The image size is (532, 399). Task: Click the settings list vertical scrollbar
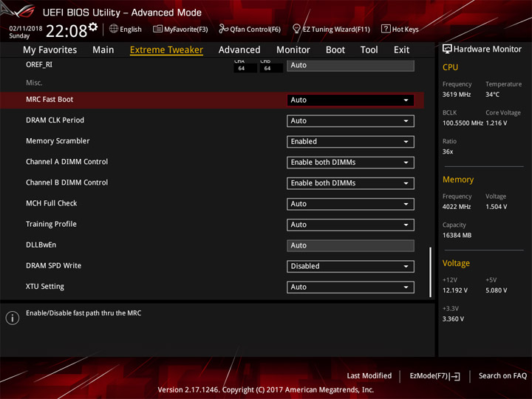(x=431, y=272)
